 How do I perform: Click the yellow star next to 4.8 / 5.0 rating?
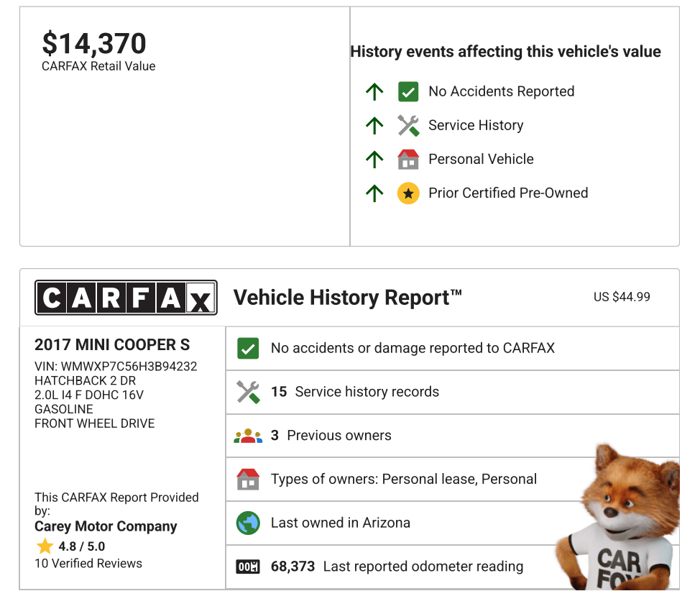(x=45, y=546)
